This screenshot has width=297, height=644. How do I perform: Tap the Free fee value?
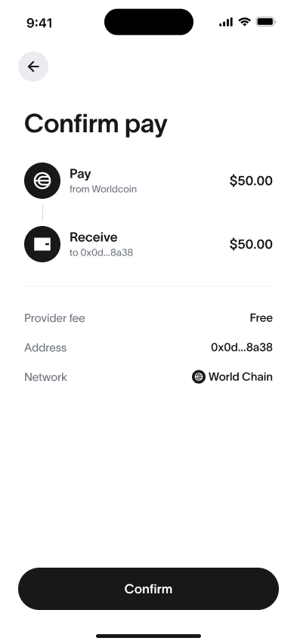point(261,318)
